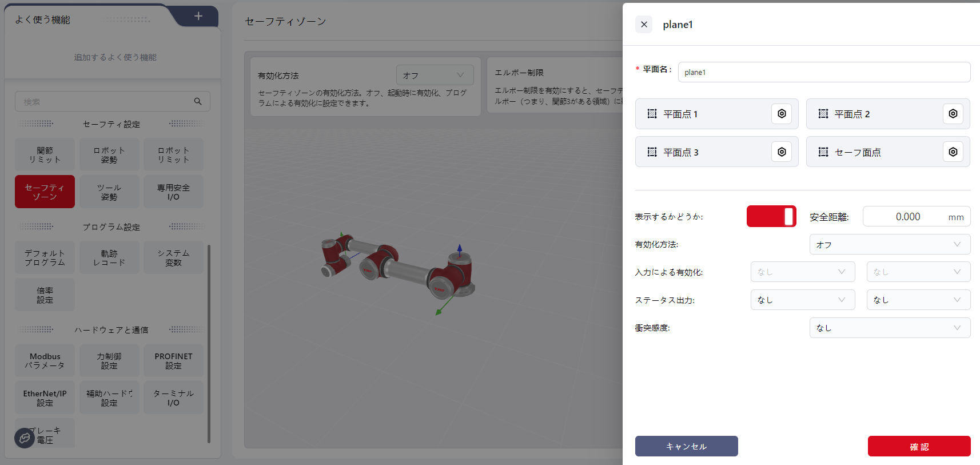Screen dimensions: 980x465
Task: Open the 有効化方法 dropdown in plane1 panel
Action: (889, 245)
